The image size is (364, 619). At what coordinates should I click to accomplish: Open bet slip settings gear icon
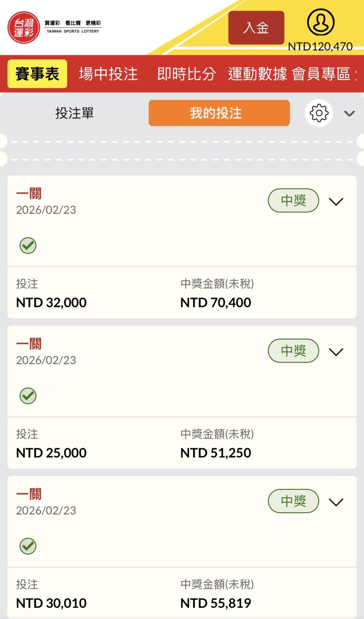(319, 113)
